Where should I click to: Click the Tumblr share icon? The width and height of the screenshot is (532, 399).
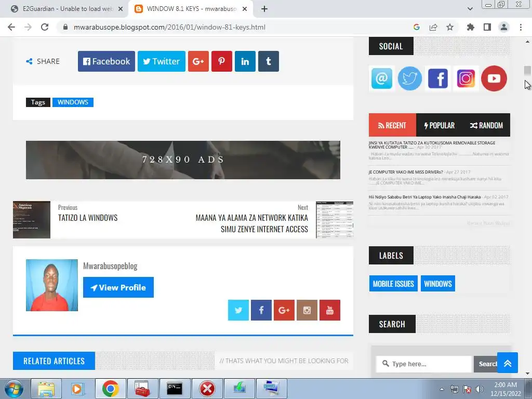tap(269, 61)
